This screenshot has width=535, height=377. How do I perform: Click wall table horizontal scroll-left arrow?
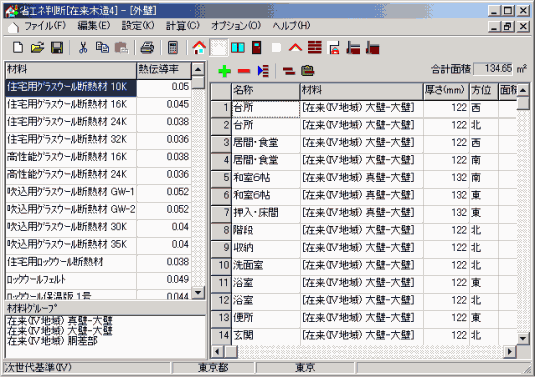217,351
